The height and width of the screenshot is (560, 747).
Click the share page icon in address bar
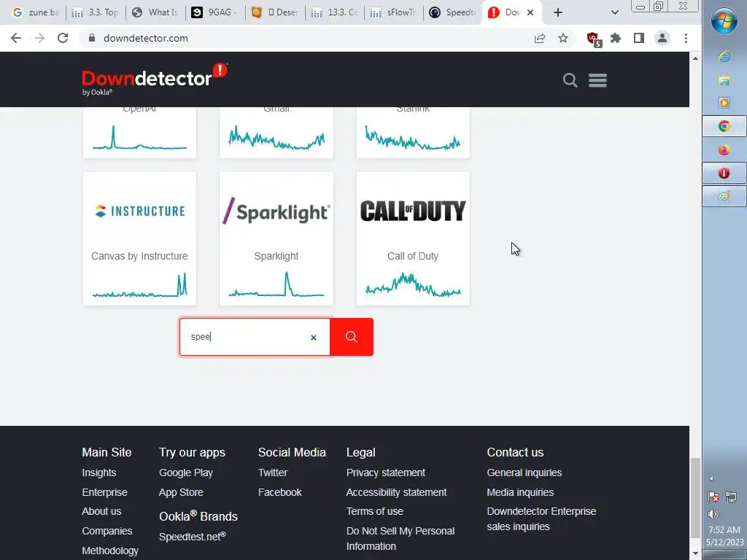point(540,38)
